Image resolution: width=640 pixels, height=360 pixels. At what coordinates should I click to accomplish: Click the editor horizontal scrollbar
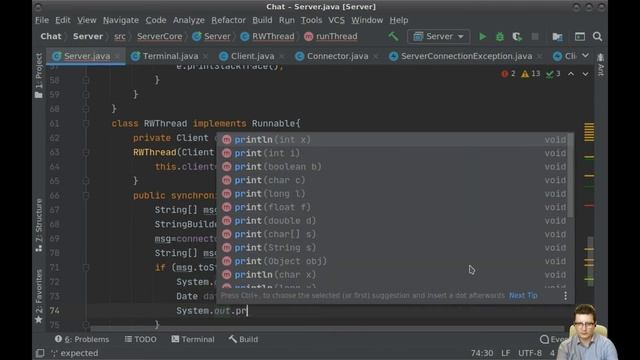tap(327, 328)
